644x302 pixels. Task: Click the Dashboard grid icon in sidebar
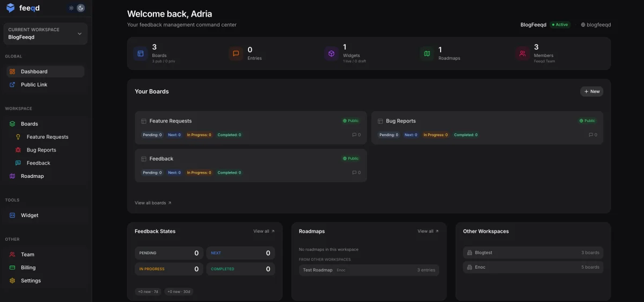coord(12,71)
